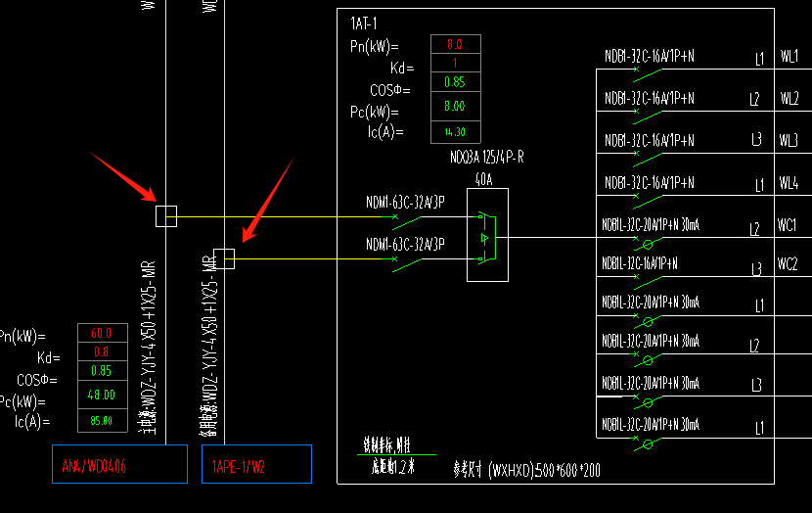Screen dimensions: 812x513
Task: Select the phase label L3 on the WC2 row
Action: coord(756,269)
